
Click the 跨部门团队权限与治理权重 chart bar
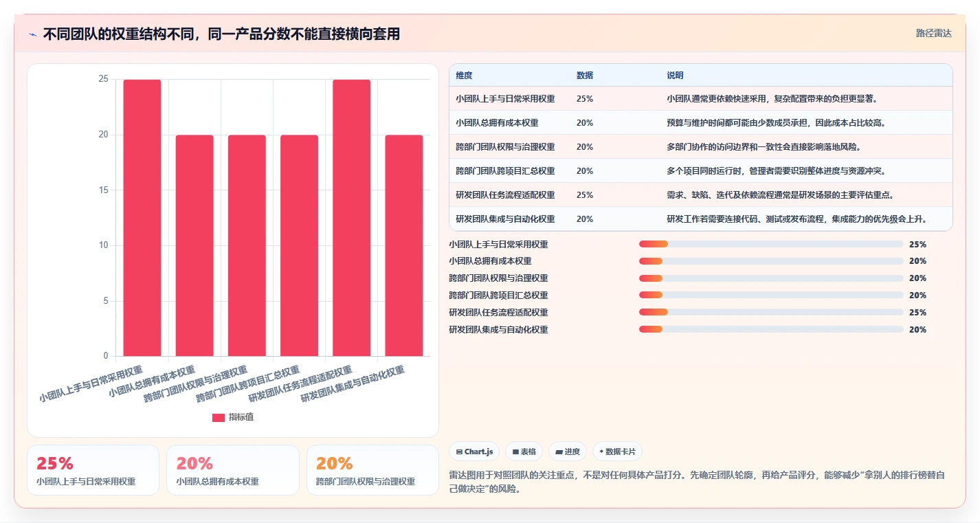247,245
